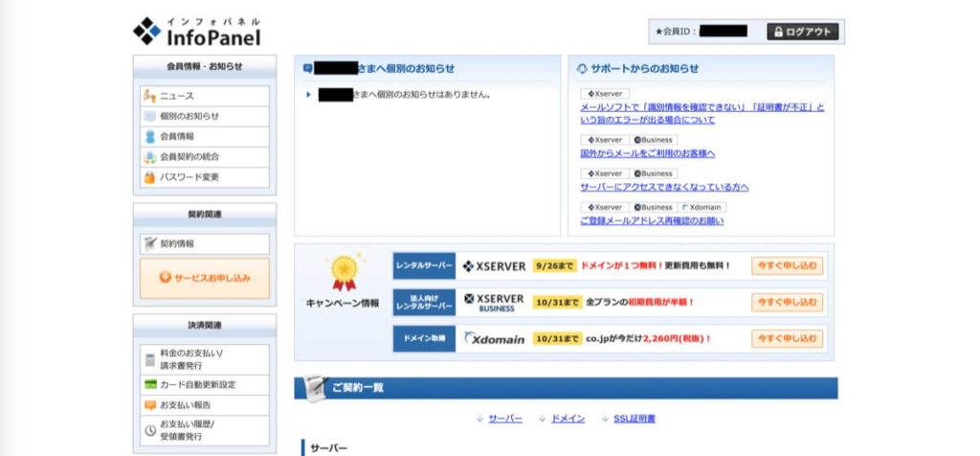Click the down arrow beside SSL証明書 link
The height and width of the screenshot is (456, 980).
point(605,419)
